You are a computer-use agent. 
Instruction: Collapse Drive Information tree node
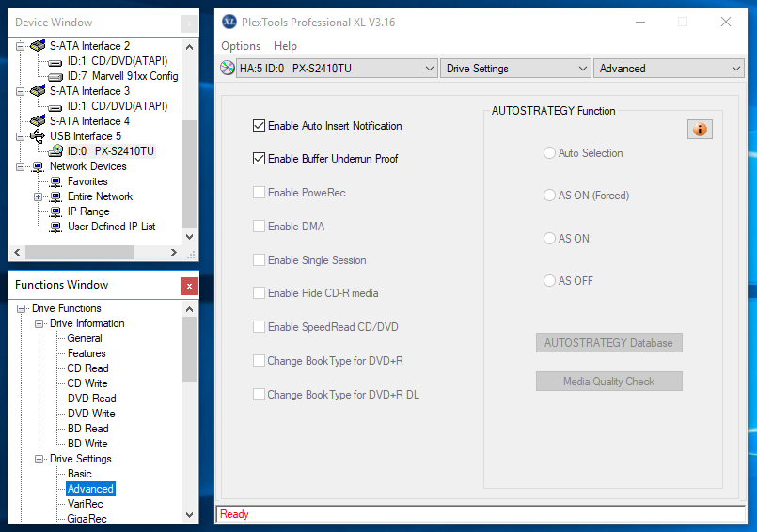(39, 323)
